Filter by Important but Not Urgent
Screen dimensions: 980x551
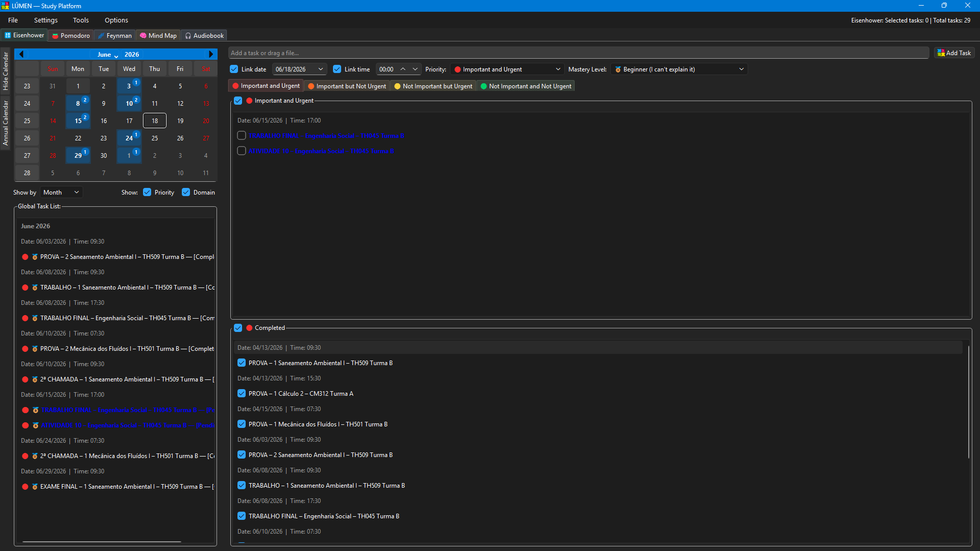click(x=347, y=86)
